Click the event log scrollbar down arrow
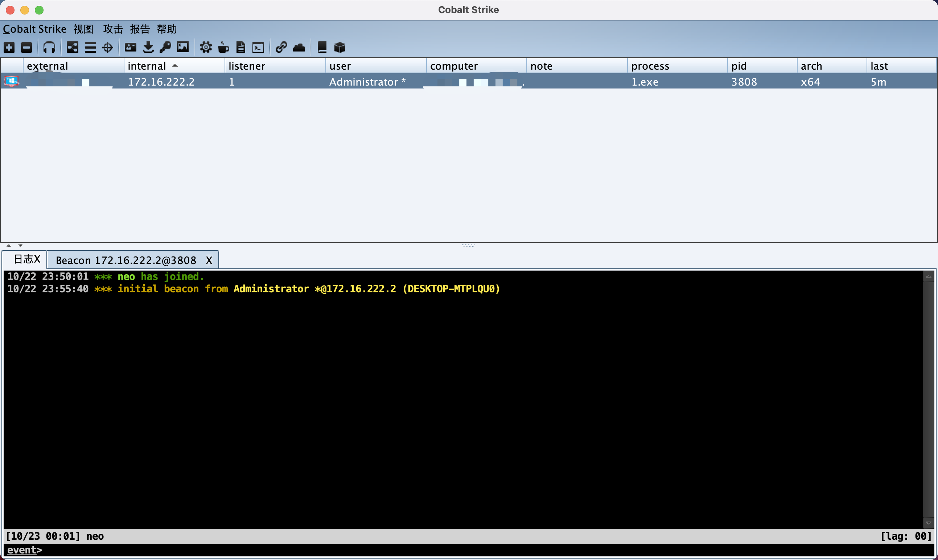 [x=928, y=523]
